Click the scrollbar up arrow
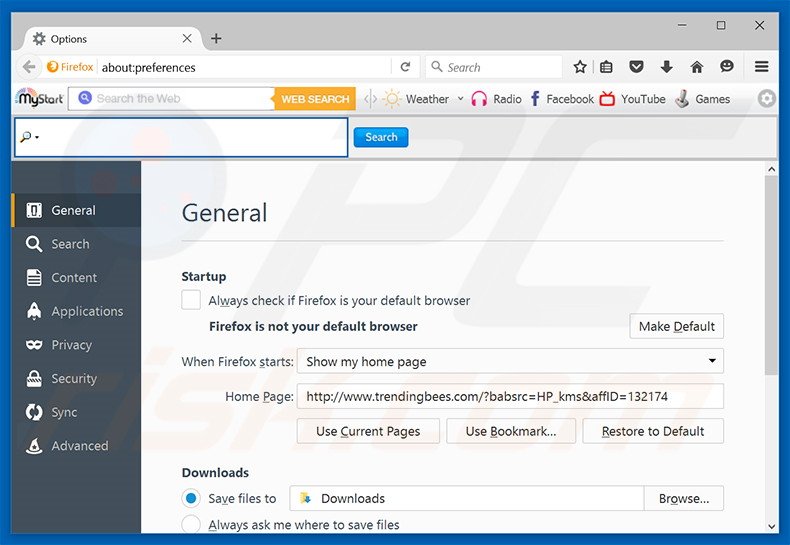This screenshot has height=545, width=790. pos(771,169)
